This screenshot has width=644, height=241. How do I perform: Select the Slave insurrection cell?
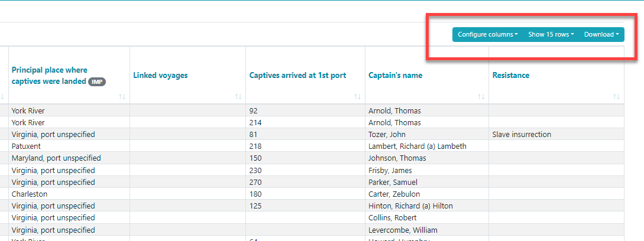tap(522, 135)
